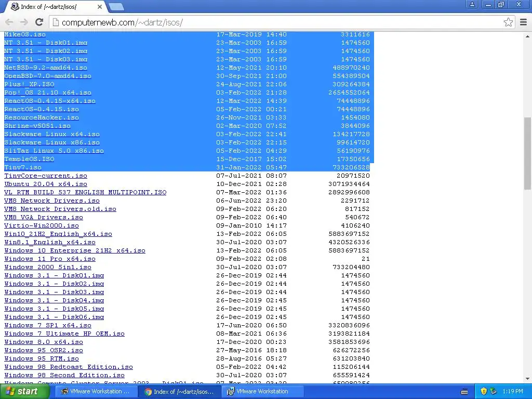532x399 pixels.
Task: Open highlighted NT 3.51 - Disk02.img link
Action: 46,51
